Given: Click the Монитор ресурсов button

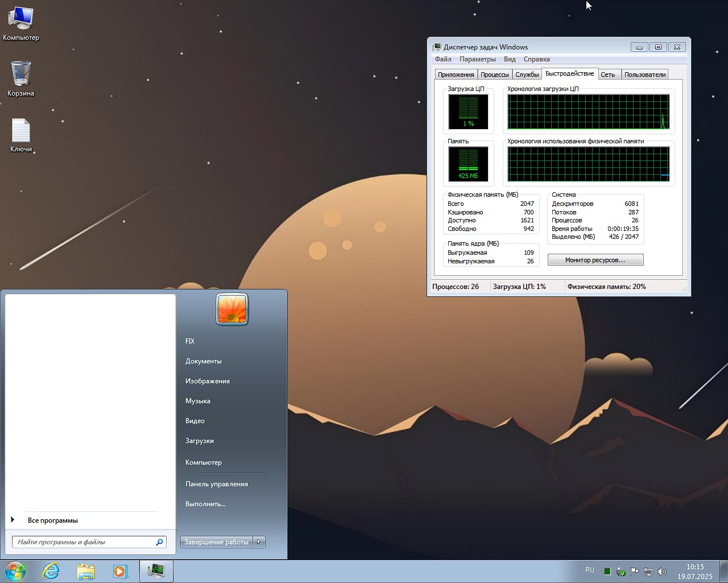Looking at the screenshot, I should (x=595, y=260).
